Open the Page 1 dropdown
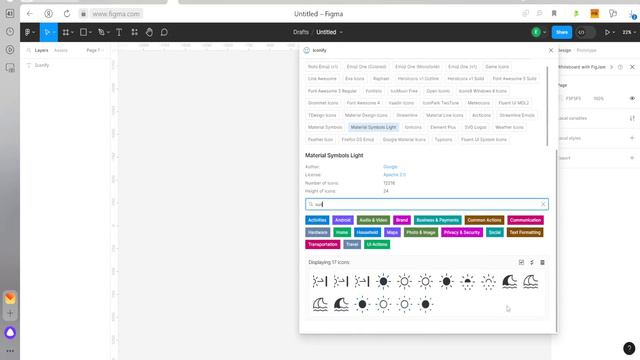Image resolution: width=640 pixels, height=360 pixels. 95,50
